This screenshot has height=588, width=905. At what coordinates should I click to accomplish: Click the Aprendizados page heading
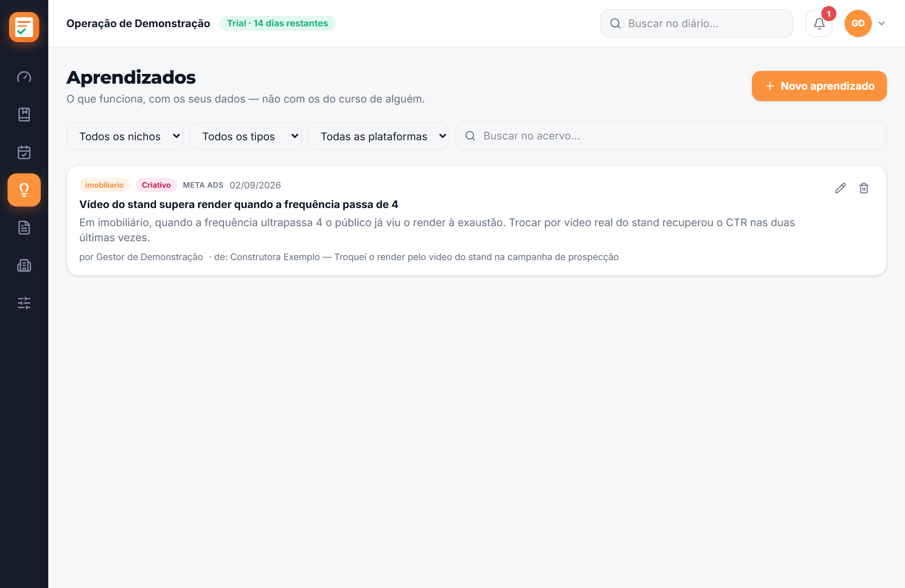131,77
